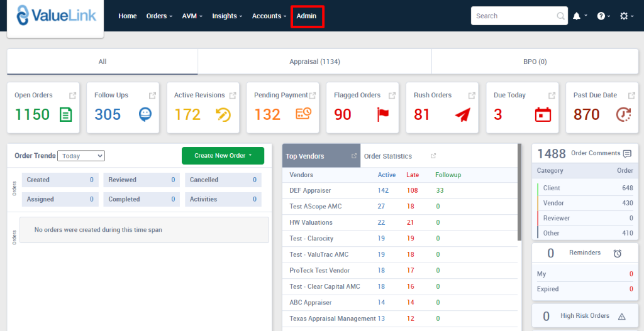Click the Open Orders external link icon
This screenshot has height=331, width=644.
pyautogui.click(x=72, y=95)
